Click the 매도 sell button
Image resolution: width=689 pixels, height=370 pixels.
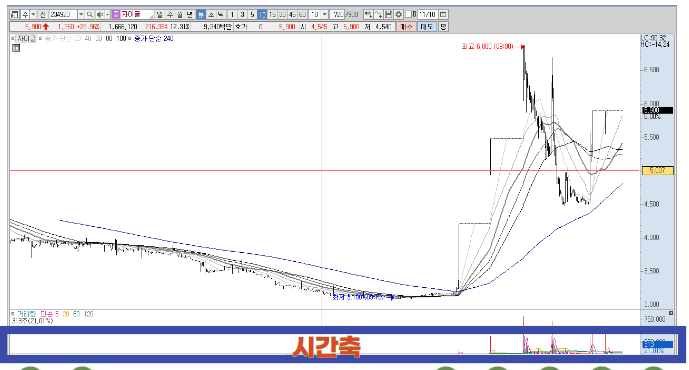426,27
